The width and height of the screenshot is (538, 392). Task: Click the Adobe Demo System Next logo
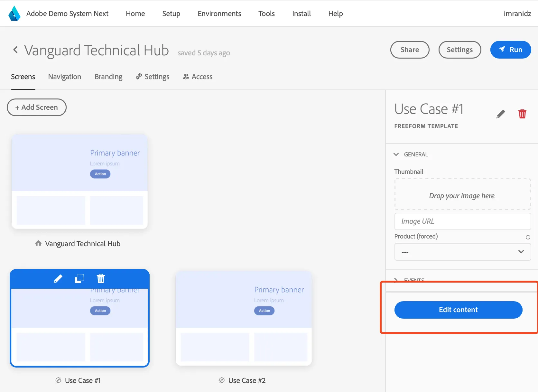point(14,14)
